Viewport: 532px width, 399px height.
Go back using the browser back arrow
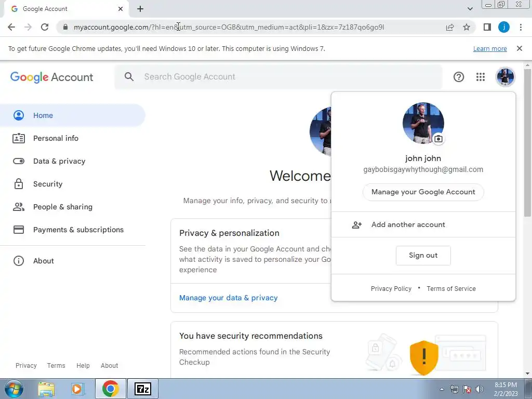[x=11, y=27]
